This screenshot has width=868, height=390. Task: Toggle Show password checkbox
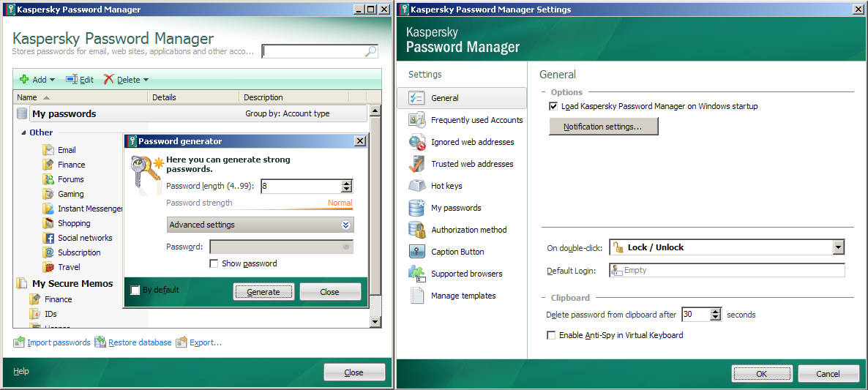tap(214, 264)
